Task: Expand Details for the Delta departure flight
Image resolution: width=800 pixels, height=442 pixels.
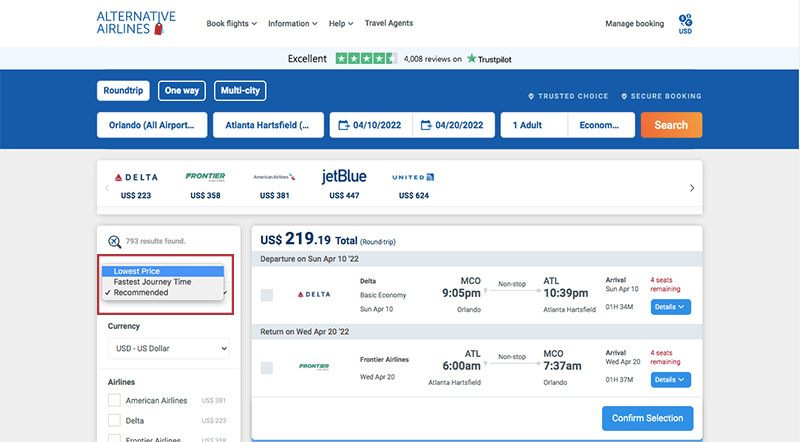Action: click(670, 307)
